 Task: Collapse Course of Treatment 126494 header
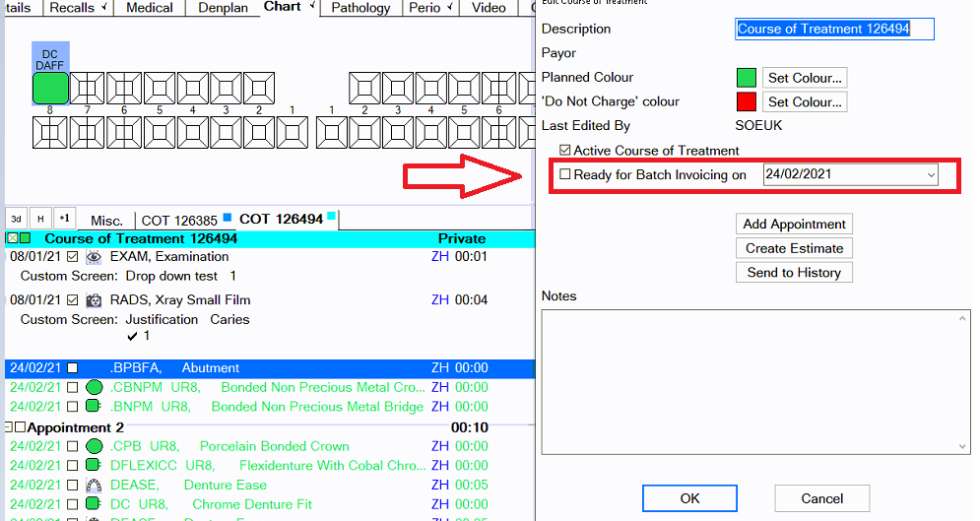(x=12, y=238)
